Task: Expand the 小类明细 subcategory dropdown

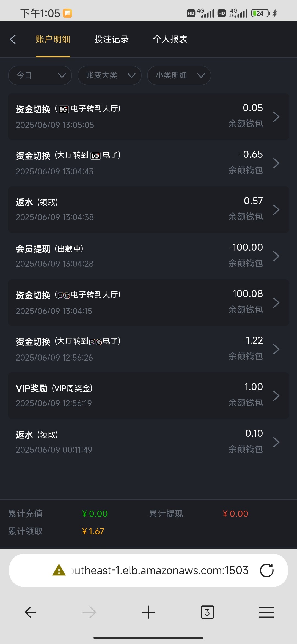Action: click(179, 75)
